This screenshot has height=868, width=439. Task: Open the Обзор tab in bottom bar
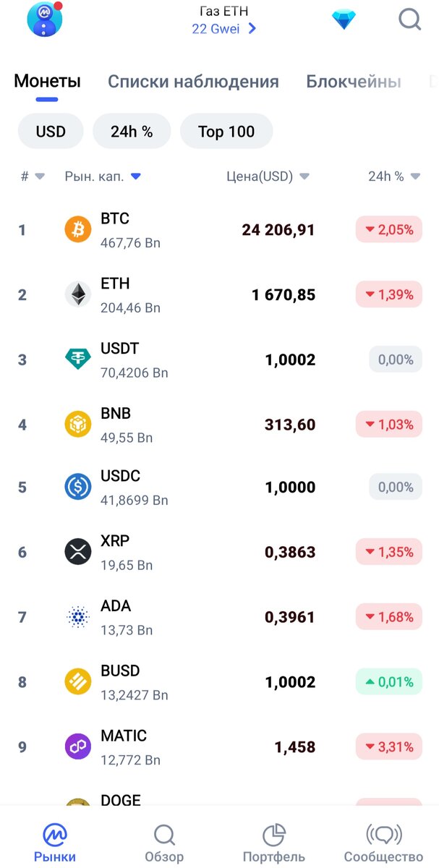tap(164, 844)
